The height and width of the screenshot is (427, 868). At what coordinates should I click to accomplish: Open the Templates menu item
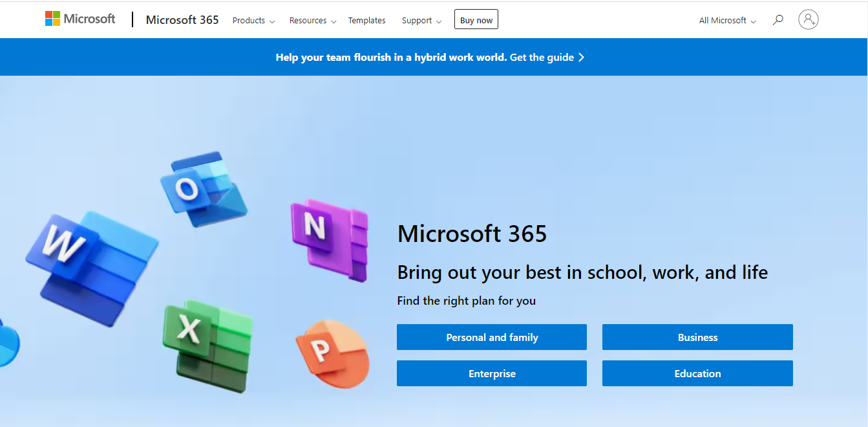(366, 21)
